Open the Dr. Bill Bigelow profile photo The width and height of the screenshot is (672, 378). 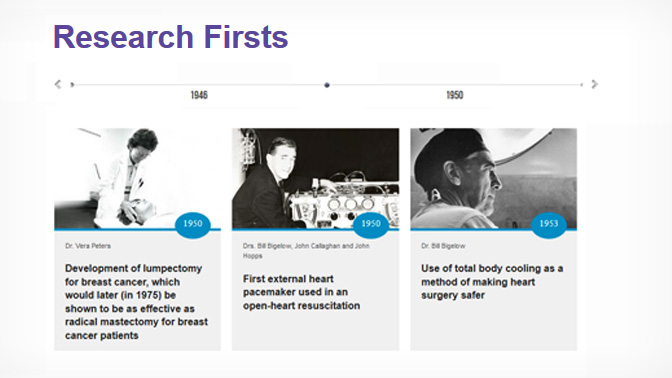(494, 178)
